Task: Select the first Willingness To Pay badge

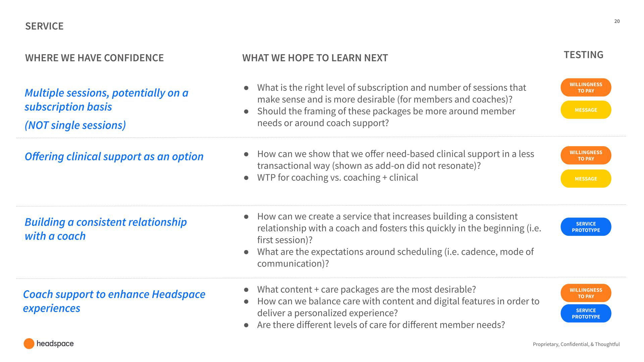Action: point(586,87)
